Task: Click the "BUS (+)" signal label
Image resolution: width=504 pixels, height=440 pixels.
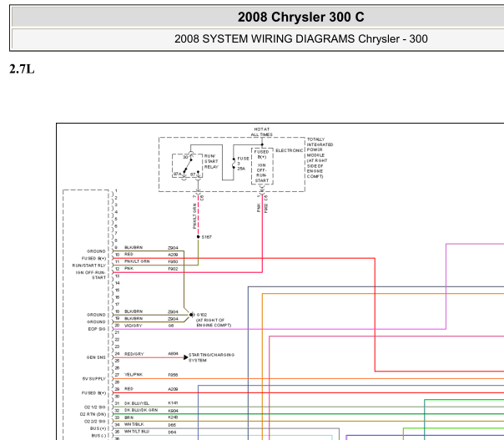Action: coord(98,428)
